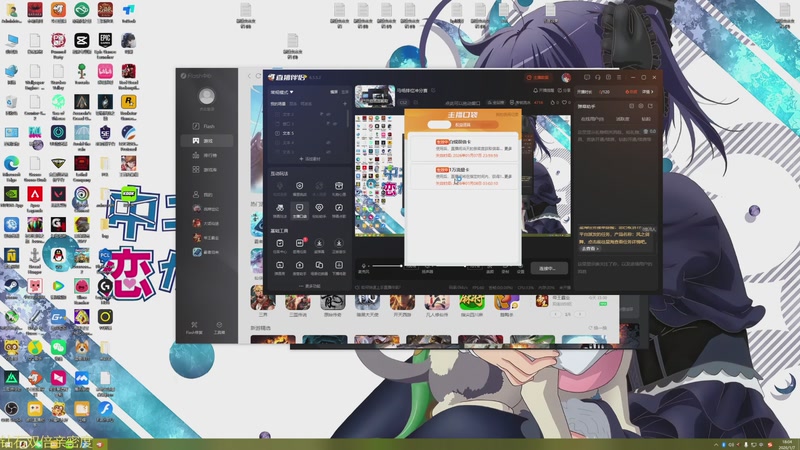Click the microphone icon beside the volume slider

tap(364, 266)
